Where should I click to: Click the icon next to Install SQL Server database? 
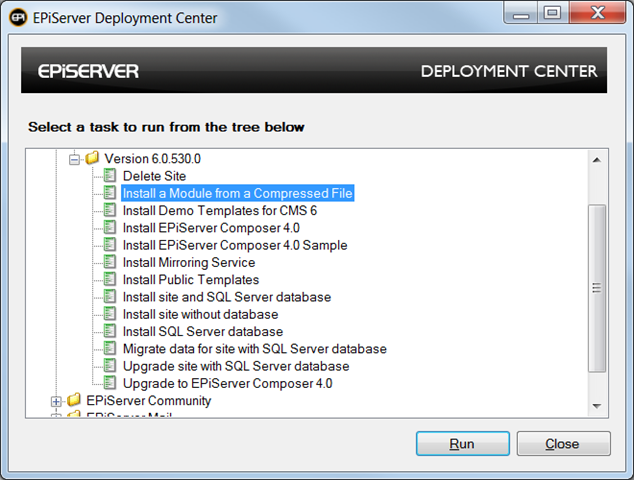(111, 332)
